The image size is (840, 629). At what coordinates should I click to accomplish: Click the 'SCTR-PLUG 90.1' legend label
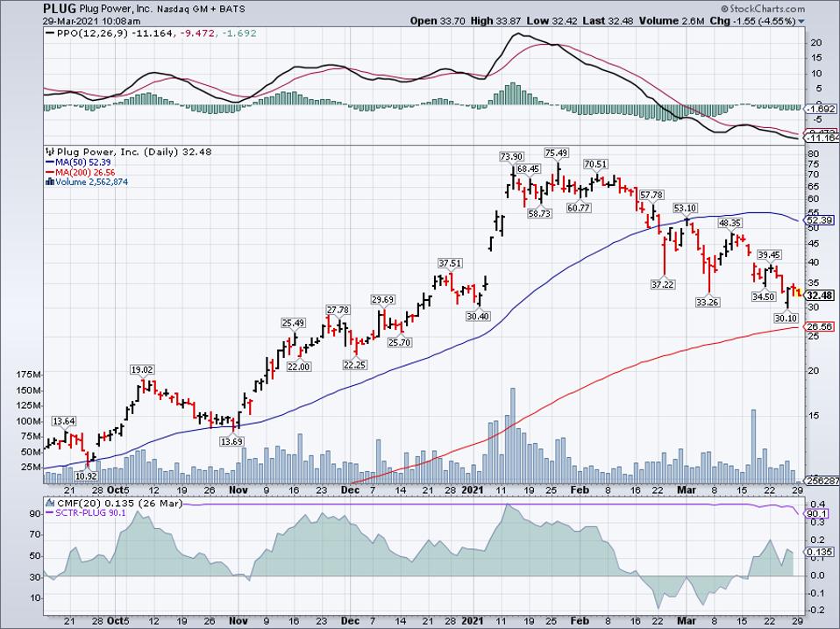click(x=91, y=513)
